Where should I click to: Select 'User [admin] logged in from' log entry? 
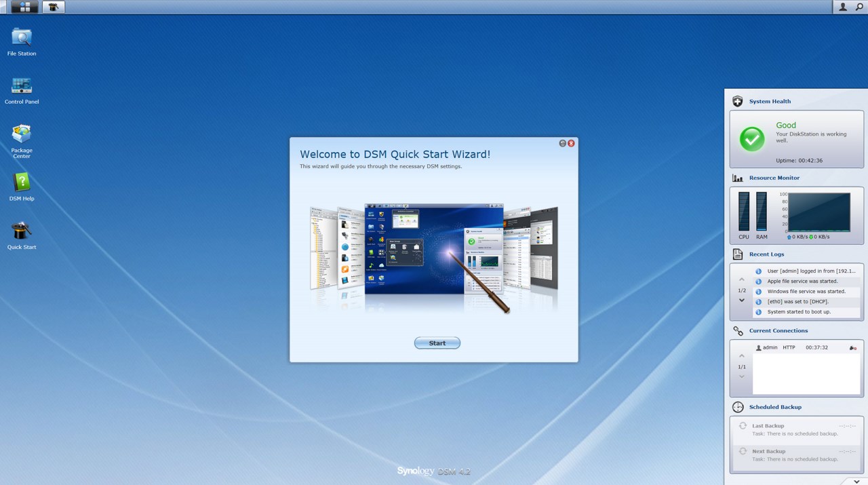click(807, 271)
